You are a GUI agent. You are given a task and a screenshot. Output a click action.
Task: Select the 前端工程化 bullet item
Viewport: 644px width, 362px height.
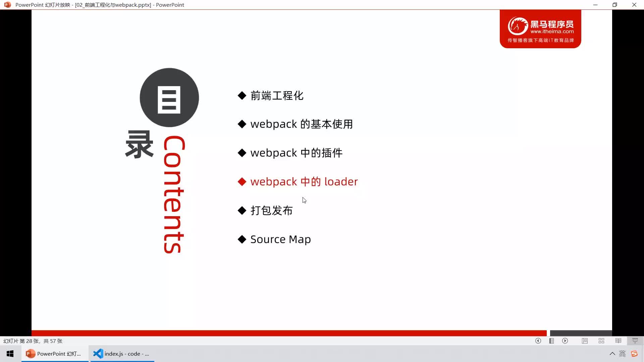tap(277, 95)
